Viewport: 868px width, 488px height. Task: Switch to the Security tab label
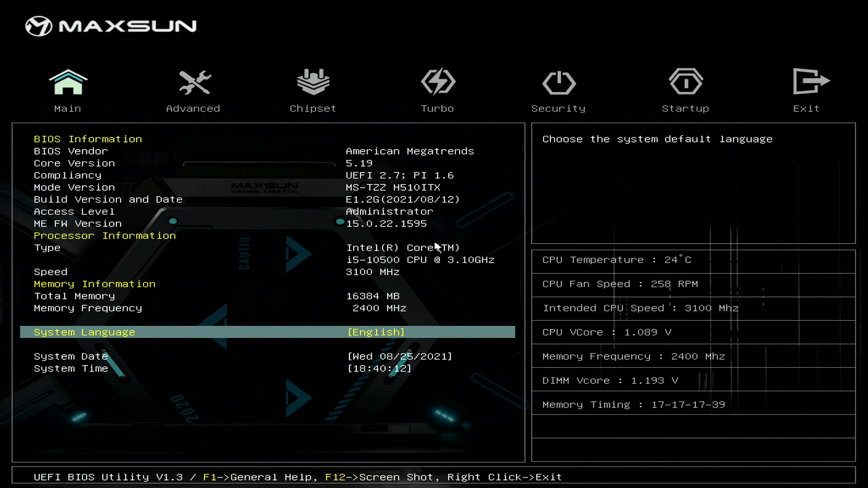[558, 108]
